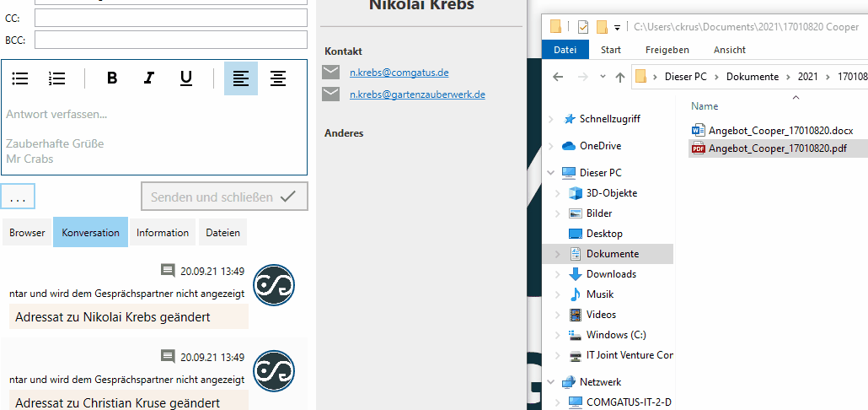Open email link n.krebs@comgatus.de
Image resolution: width=868 pixels, height=410 pixels.
pos(399,73)
